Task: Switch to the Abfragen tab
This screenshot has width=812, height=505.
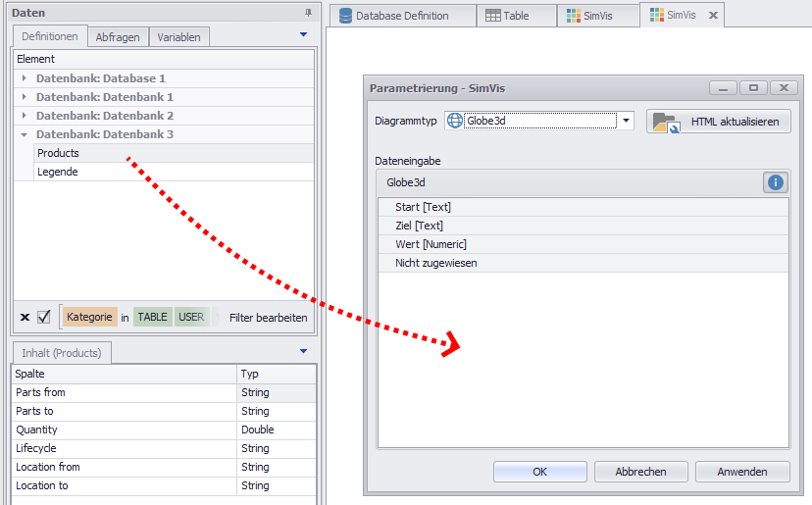Action: coord(118,37)
